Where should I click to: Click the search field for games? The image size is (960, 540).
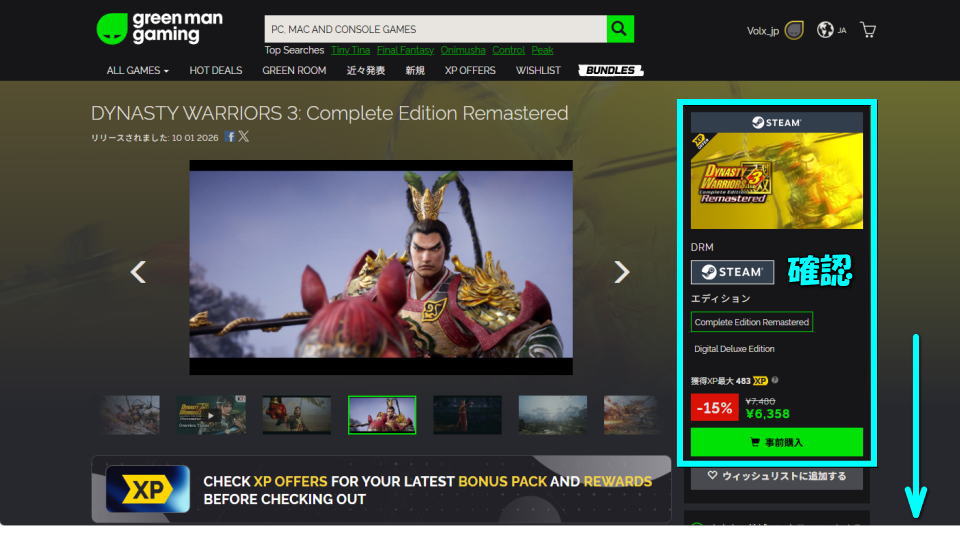point(435,29)
